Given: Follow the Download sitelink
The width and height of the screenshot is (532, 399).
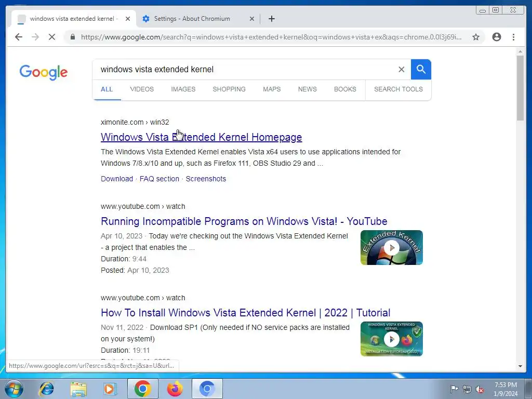Looking at the screenshot, I should tap(117, 179).
